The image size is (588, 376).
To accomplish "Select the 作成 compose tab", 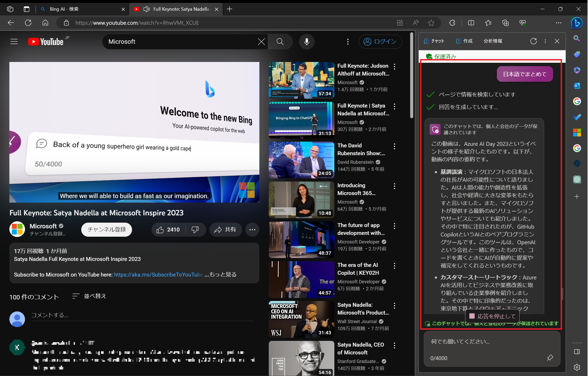I will pos(464,41).
